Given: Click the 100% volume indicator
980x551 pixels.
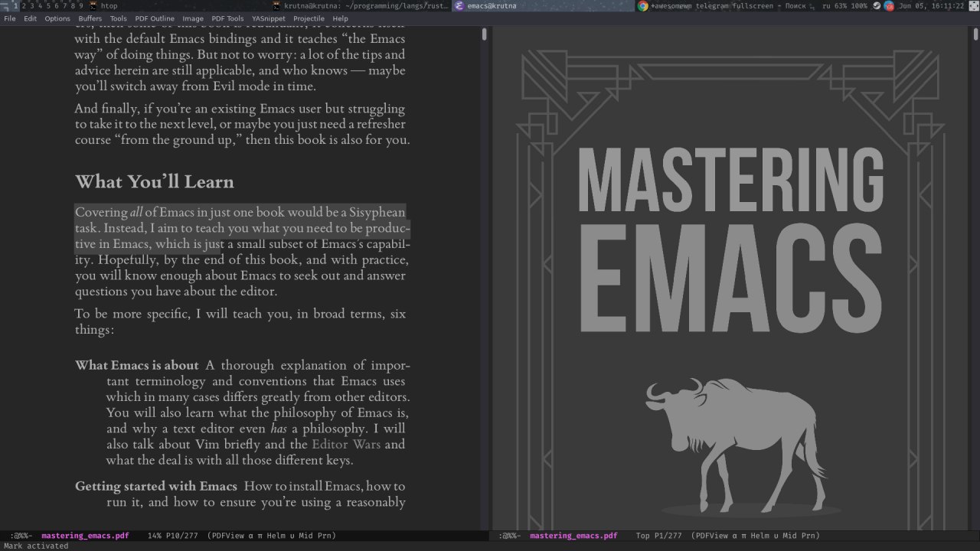Looking at the screenshot, I should [859, 5].
